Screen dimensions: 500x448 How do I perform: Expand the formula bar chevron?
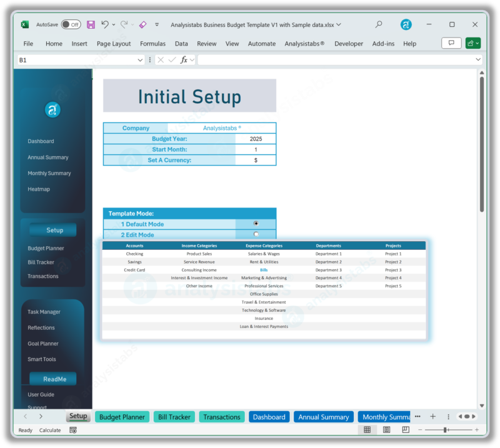tap(478, 59)
